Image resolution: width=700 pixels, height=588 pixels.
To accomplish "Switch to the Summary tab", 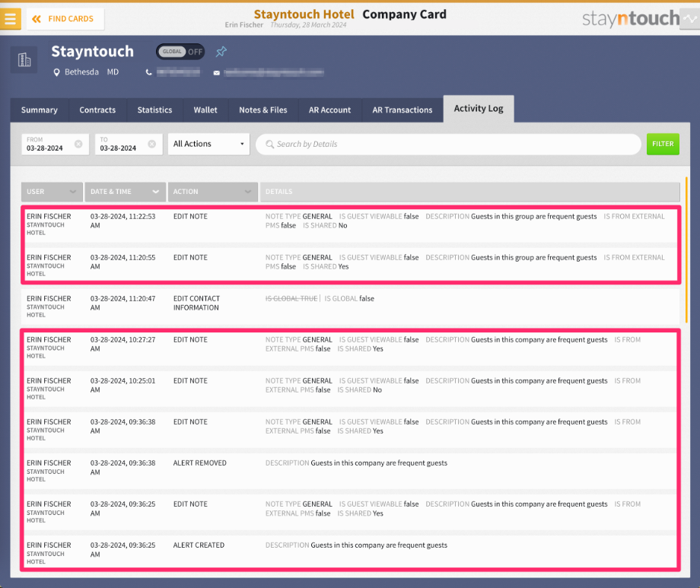I will (40, 110).
